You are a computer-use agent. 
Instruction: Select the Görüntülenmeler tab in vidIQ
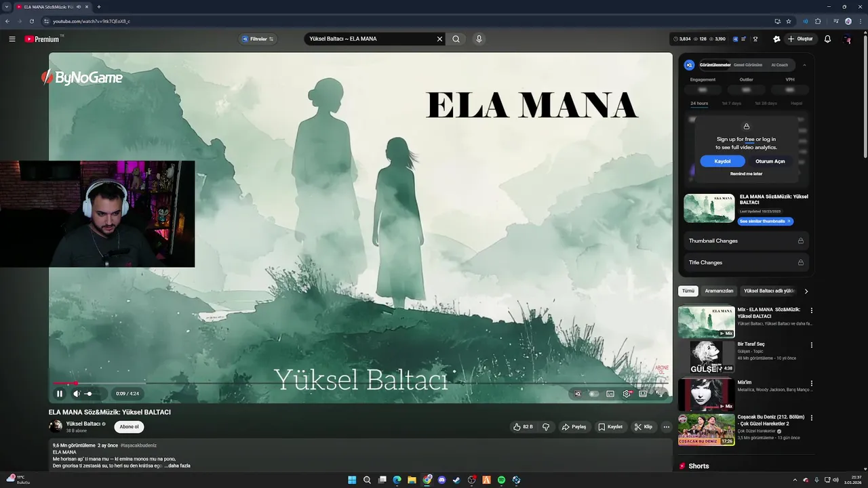[x=715, y=65]
